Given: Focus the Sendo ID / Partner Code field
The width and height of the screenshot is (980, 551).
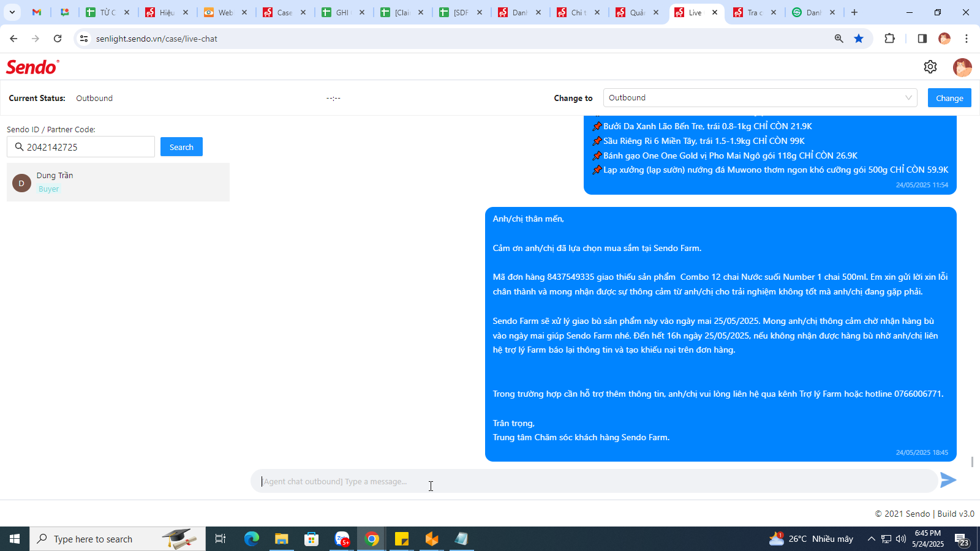Looking at the screenshot, I should [x=81, y=147].
